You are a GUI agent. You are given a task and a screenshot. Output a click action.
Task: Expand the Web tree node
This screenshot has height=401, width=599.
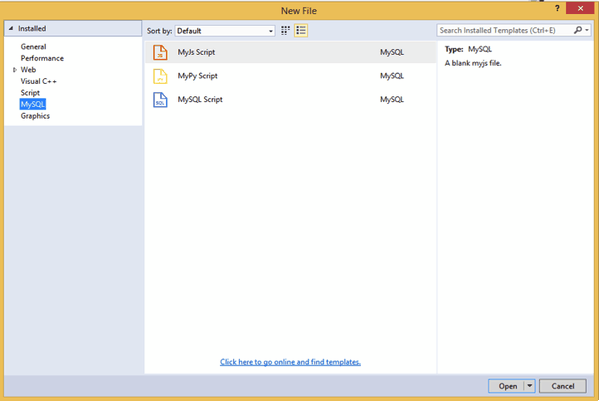point(15,70)
